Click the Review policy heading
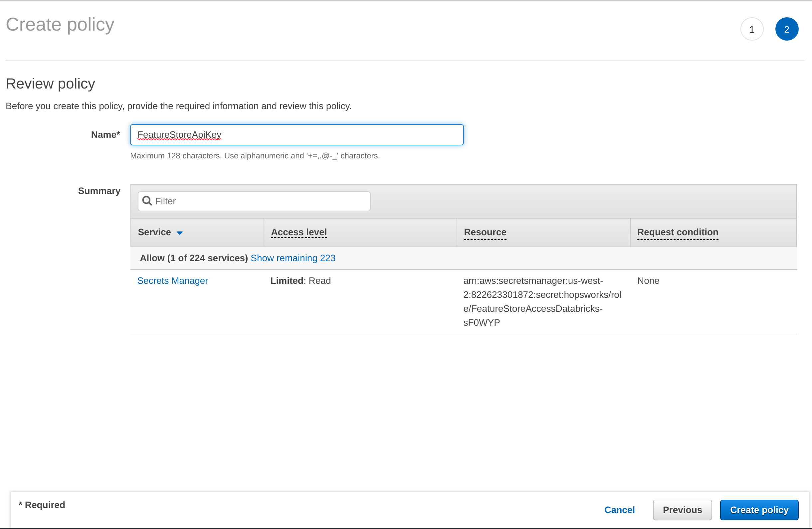 pos(51,84)
